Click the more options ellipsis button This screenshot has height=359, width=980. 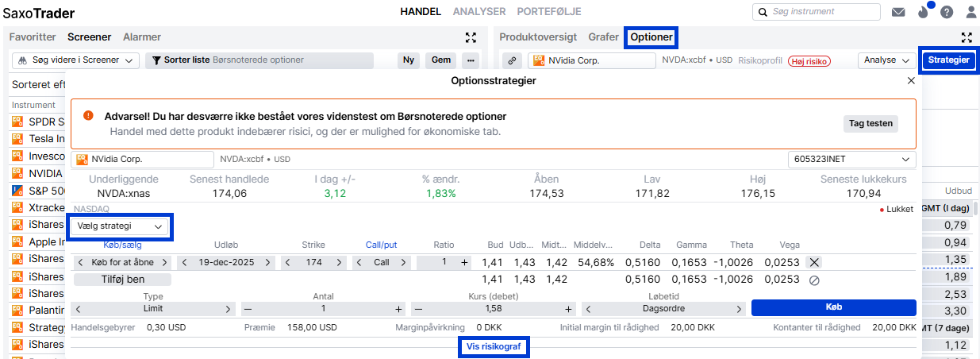471,60
